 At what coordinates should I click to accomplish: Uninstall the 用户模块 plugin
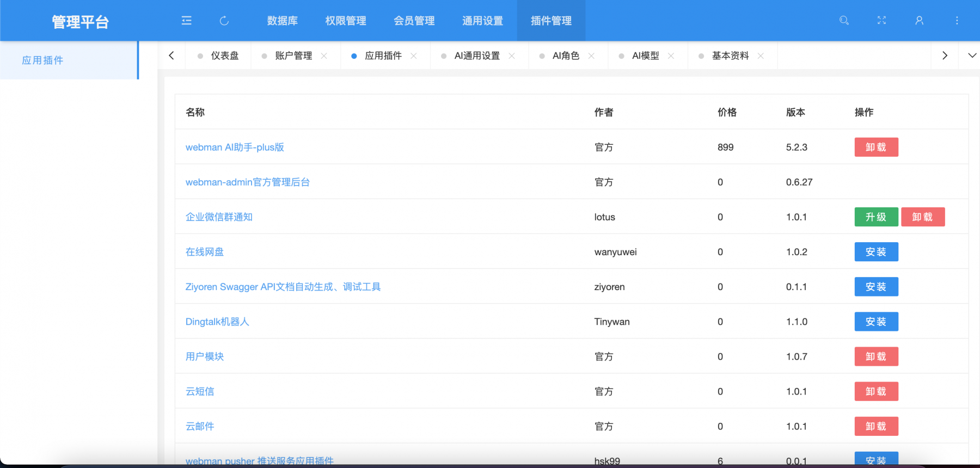(x=876, y=356)
